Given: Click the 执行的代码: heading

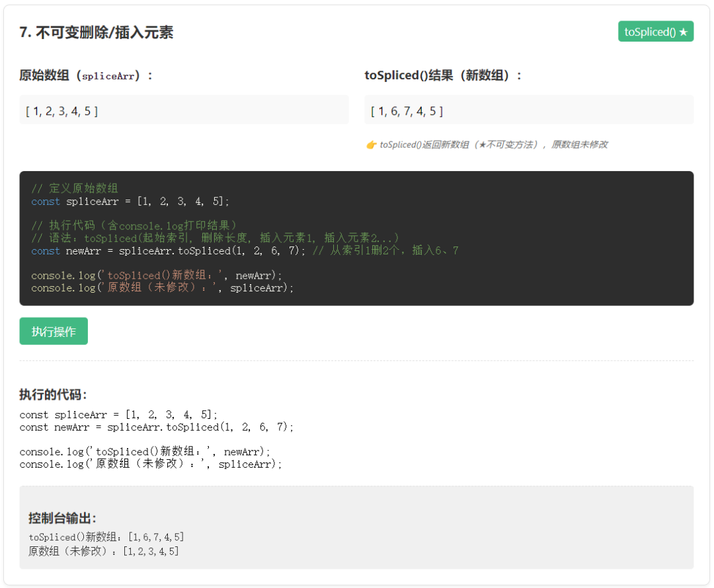Looking at the screenshot, I should 53,394.
